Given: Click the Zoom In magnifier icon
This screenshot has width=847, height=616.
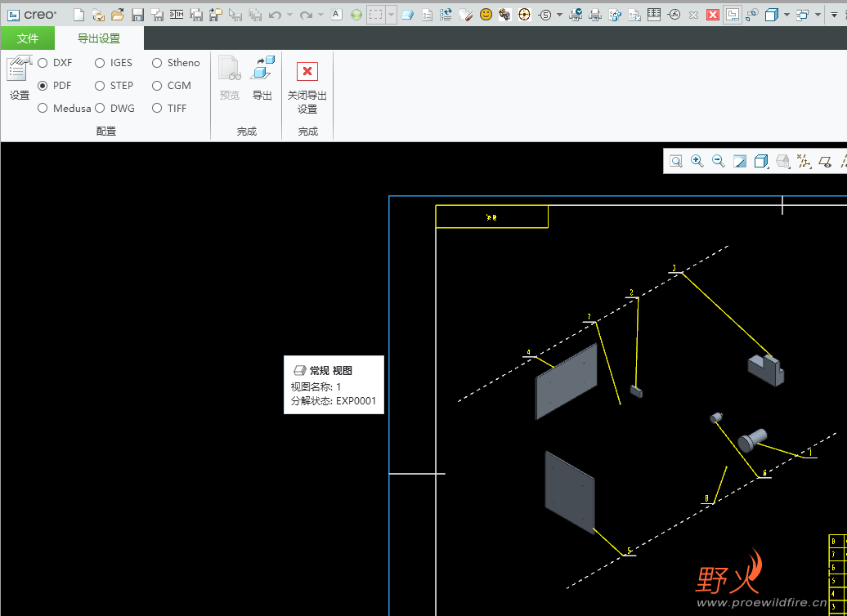Looking at the screenshot, I should (x=697, y=161).
